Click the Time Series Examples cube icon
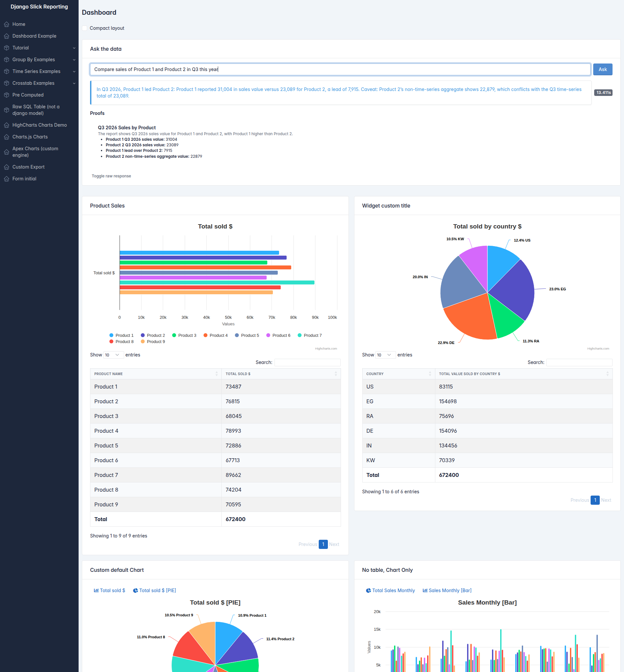Image resolution: width=624 pixels, height=672 pixels. pyautogui.click(x=7, y=71)
